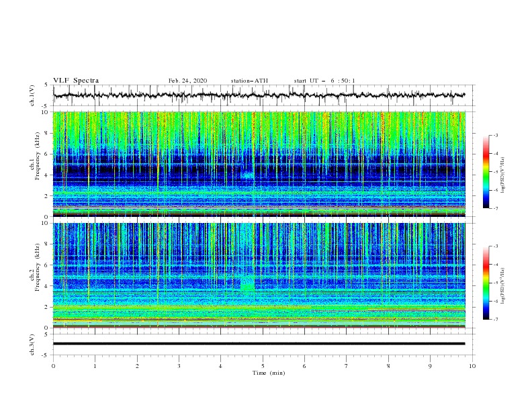Click the "Time (min)" axis title
This screenshot has height=411, width=532.
click(269, 373)
